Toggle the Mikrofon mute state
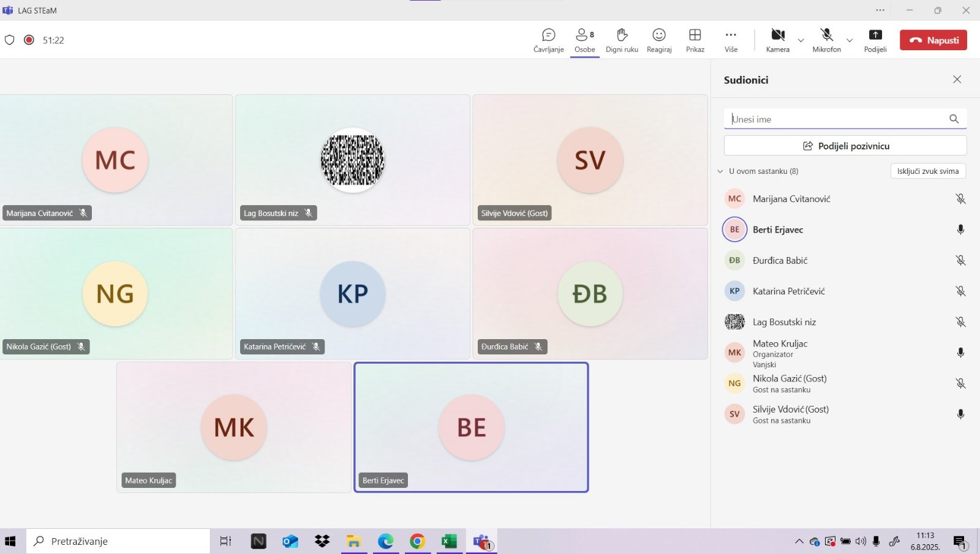This screenshot has width=980, height=554. [826, 40]
